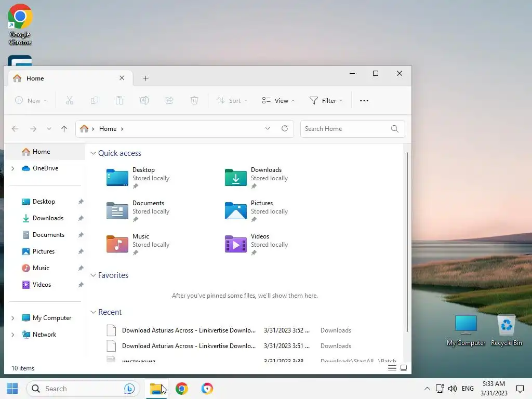Show hidden tray icons chevron
Image resolution: width=532 pixels, height=399 pixels.
pyautogui.click(x=427, y=389)
